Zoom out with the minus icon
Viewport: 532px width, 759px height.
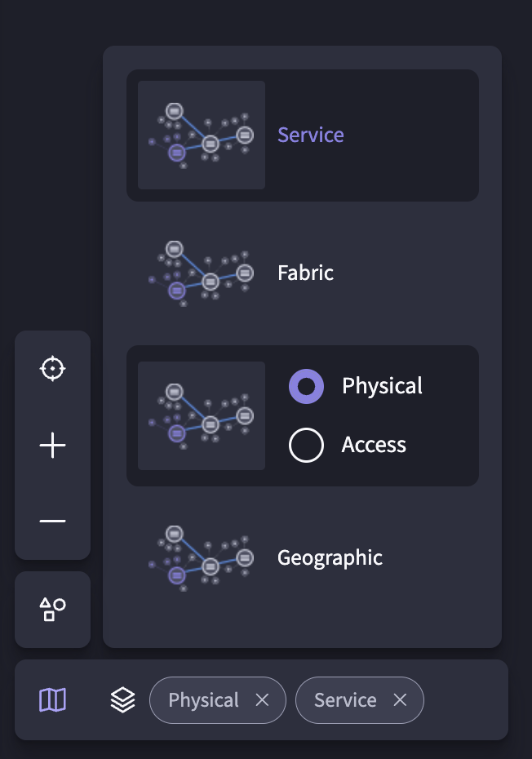tap(52, 522)
